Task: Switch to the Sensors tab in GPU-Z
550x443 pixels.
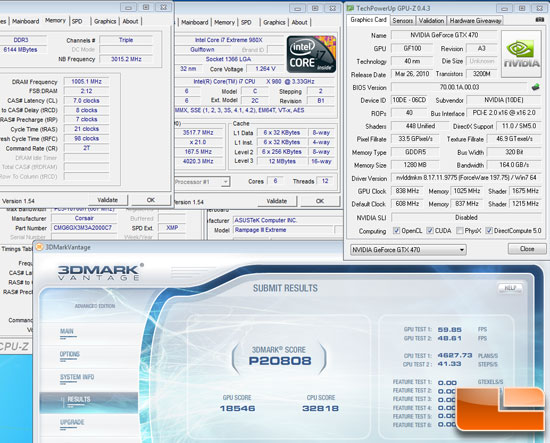Action: pyautogui.click(x=402, y=21)
